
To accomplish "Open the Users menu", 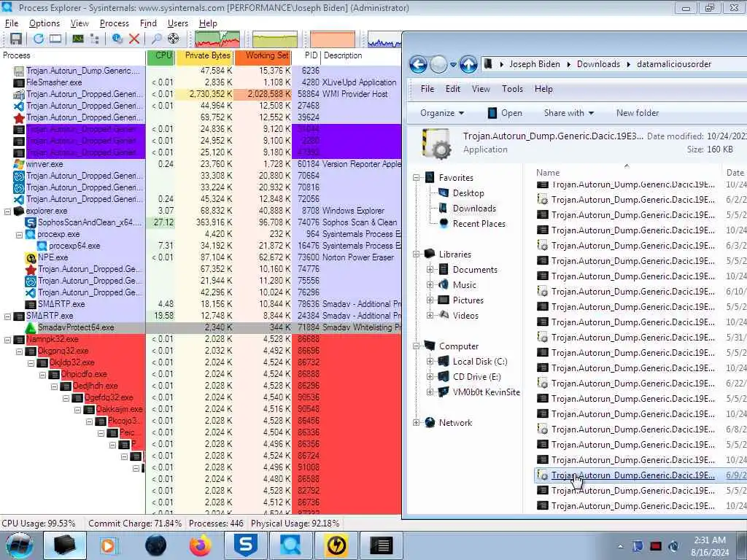I will pos(178,23).
